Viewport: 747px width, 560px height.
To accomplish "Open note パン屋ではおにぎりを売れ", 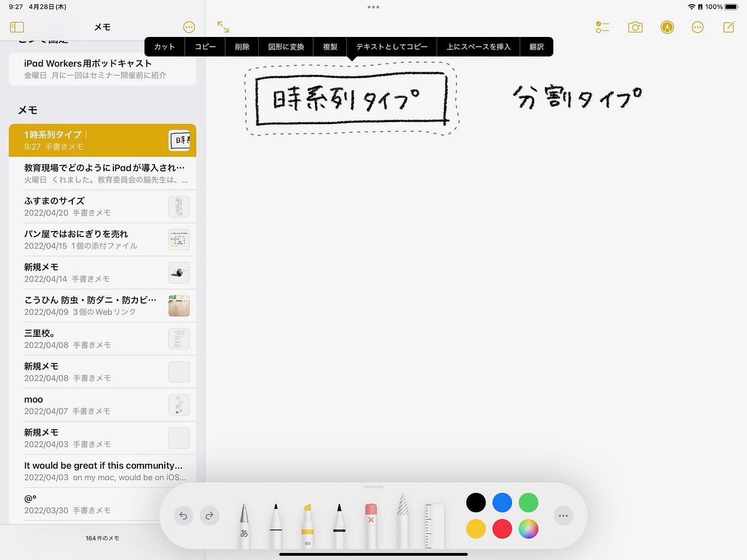I will coord(103,239).
